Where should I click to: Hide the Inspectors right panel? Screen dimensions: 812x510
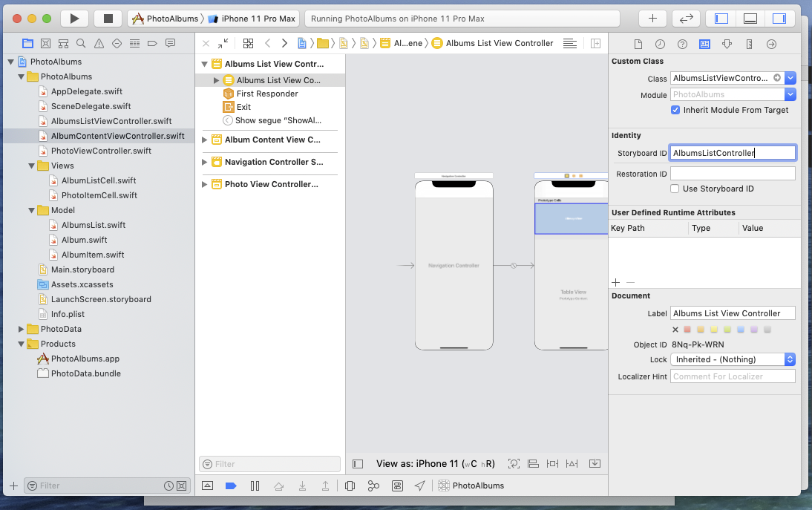779,19
